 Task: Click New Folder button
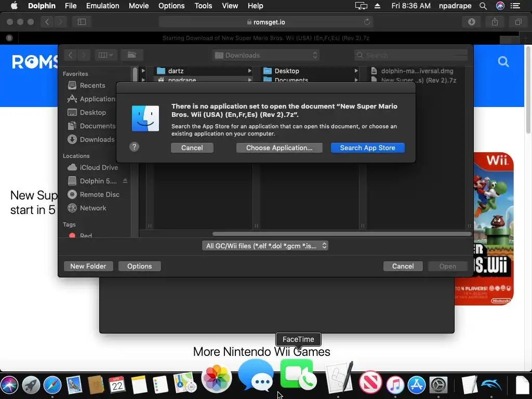[x=88, y=267]
